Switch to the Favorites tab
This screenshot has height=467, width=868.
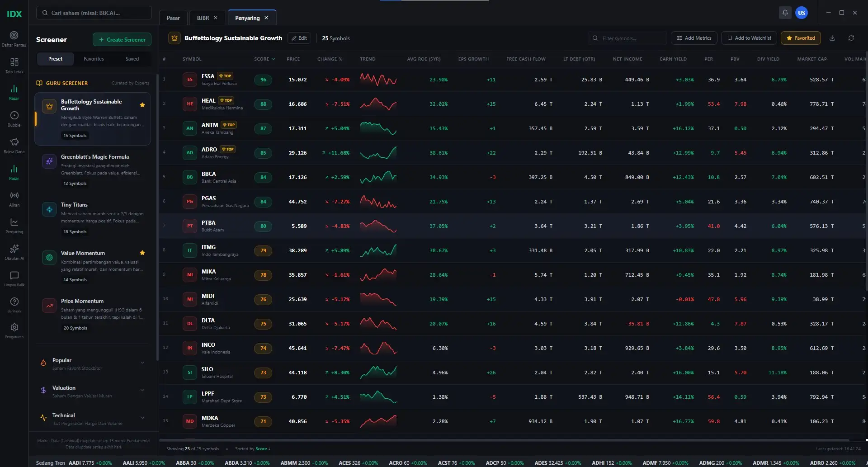(94, 59)
